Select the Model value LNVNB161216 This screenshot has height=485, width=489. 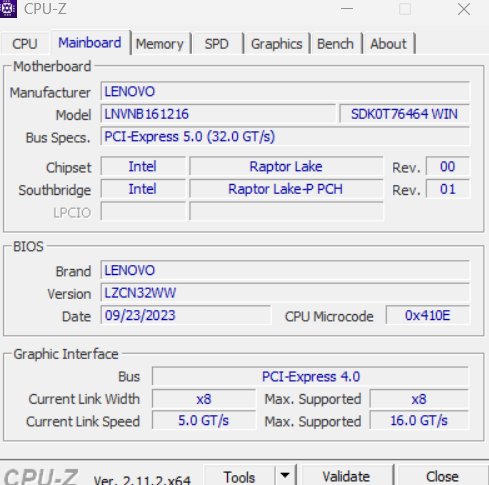click(x=218, y=114)
